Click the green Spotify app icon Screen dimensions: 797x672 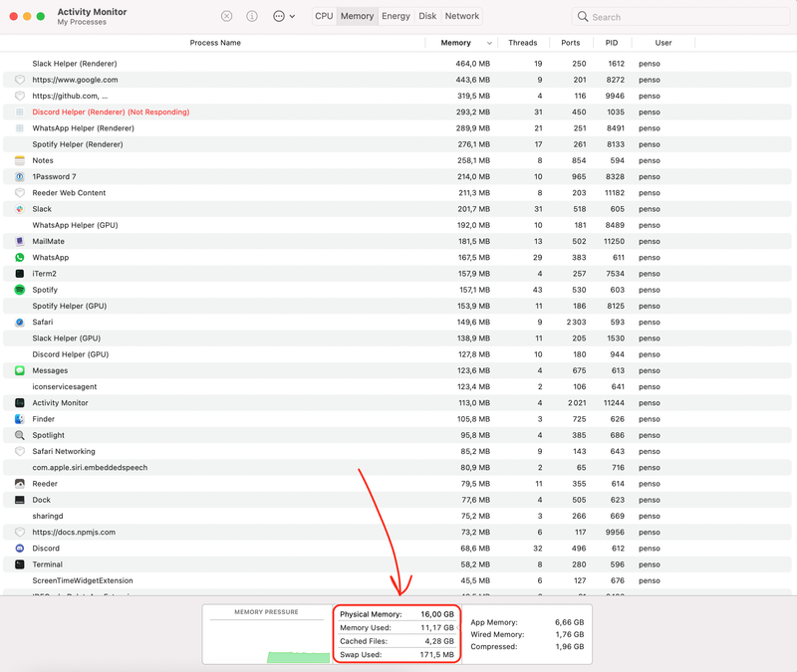click(x=20, y=290)
